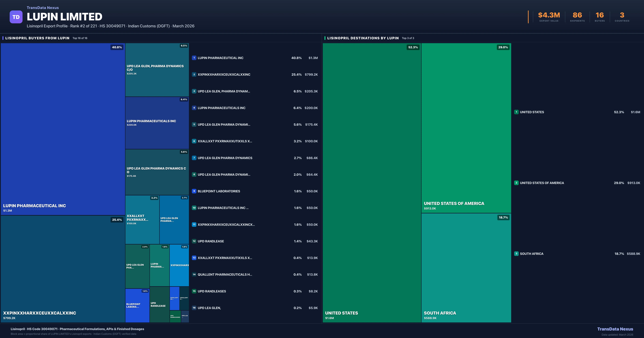Click the Lisinopril Buyers From Lupin header
644x338 pixels.
click(37, 38)
